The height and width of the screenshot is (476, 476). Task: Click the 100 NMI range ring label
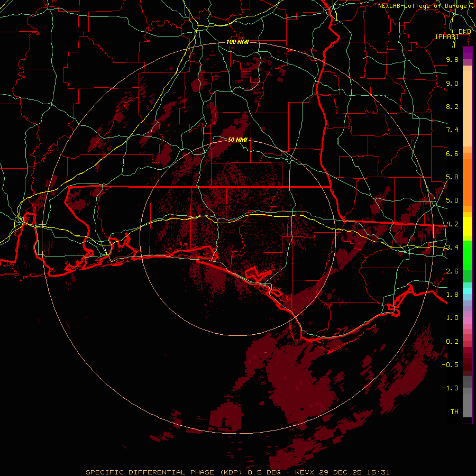[x=237, y=42]
